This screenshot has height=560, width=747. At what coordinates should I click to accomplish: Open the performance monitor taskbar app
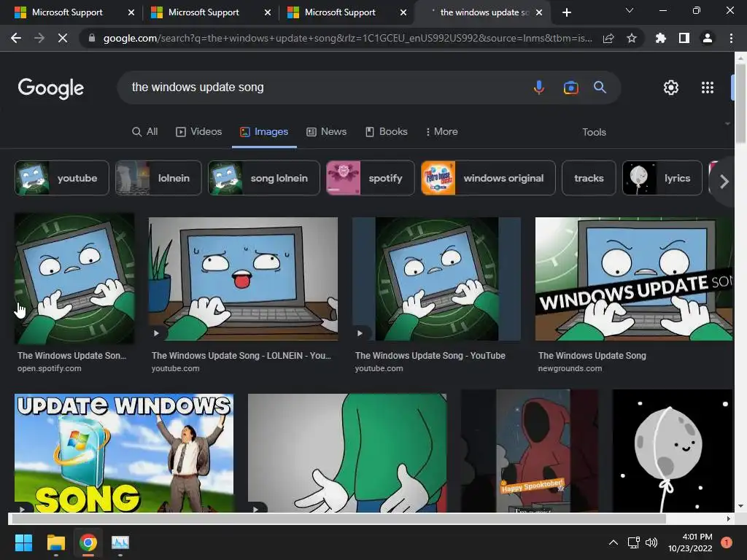point(120,542)
